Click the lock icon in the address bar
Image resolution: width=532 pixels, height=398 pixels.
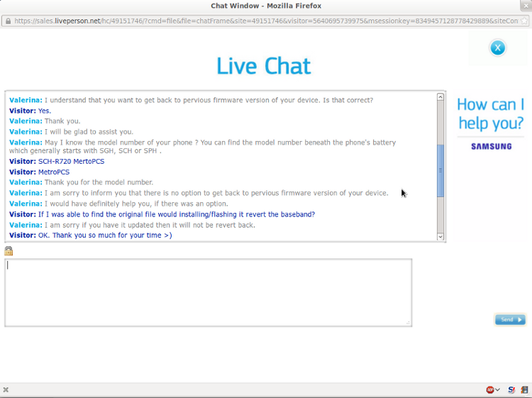[x=8, y=21]
